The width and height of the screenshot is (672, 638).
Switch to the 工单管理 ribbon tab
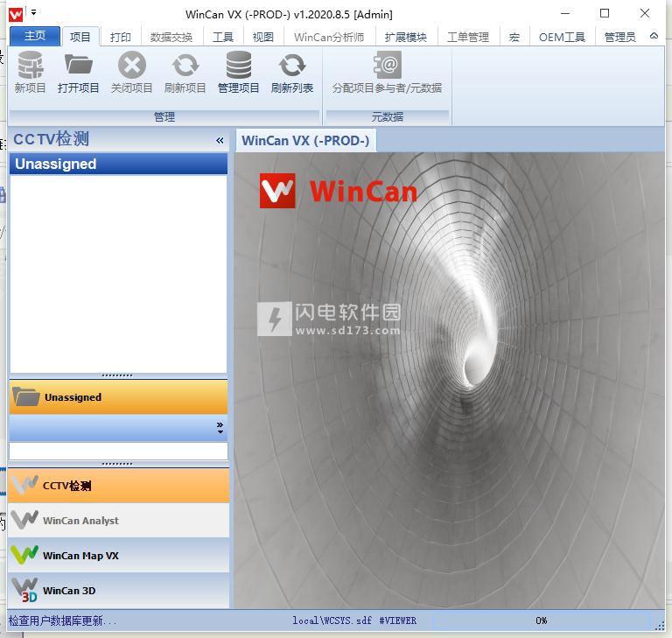click(468, 38)
